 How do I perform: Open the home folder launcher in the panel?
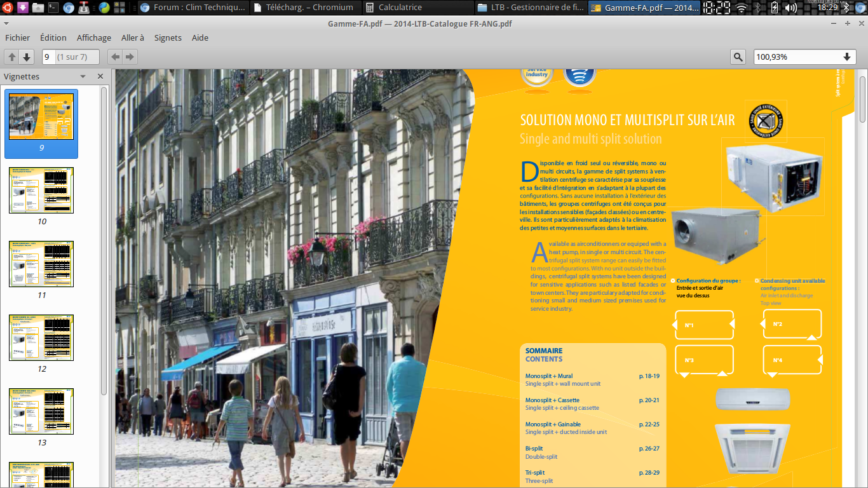[x=37, y=8]
